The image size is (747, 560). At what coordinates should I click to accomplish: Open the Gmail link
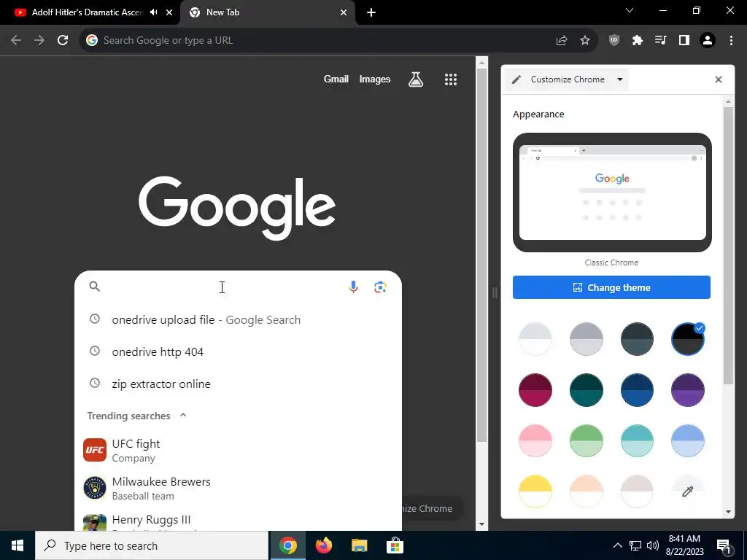(336, 79)
